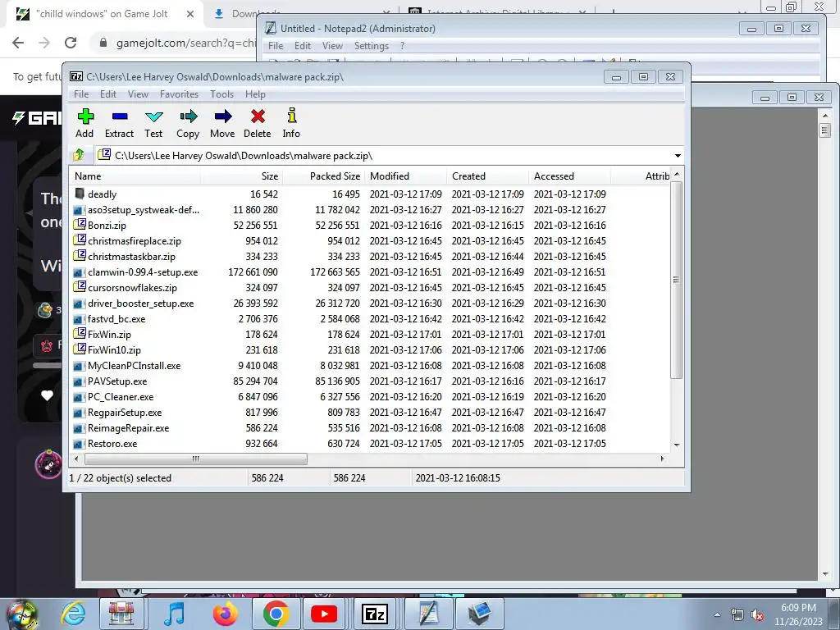This screenshot has height=630, width=840.
Task: Switch to 7-Zip taskbar button
Action: pos(374,614)
